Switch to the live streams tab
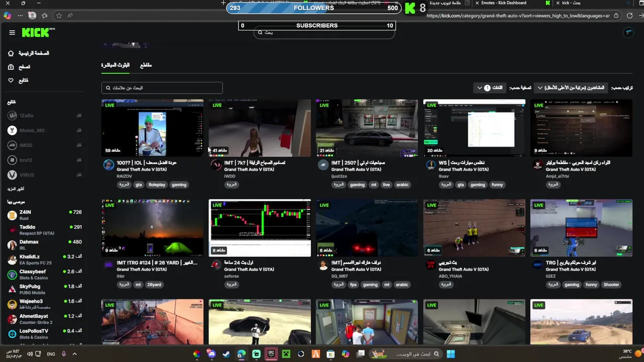The width and height of the screenshot is (644, 362). click(x=115, y=65)
